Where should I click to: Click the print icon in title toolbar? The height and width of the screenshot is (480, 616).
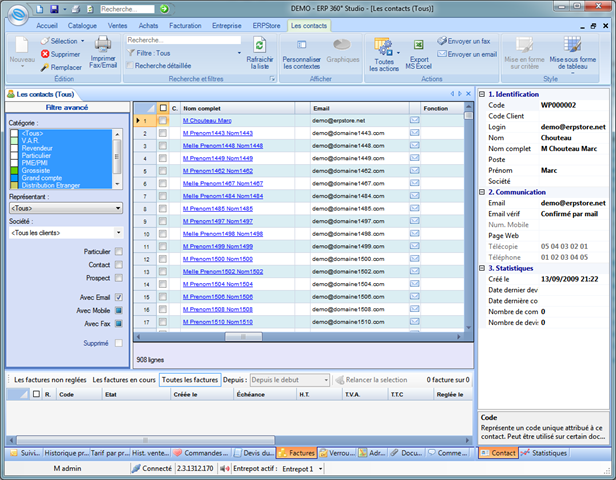77,9
